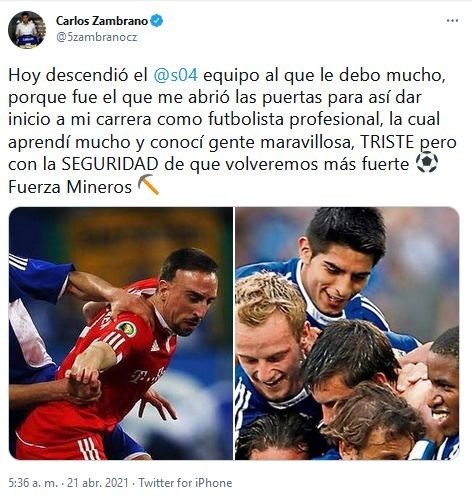Viewport: 472px width, 503px height.
Task: Open the Twitter for iPhone source link
Action: [x=185, y=483]
